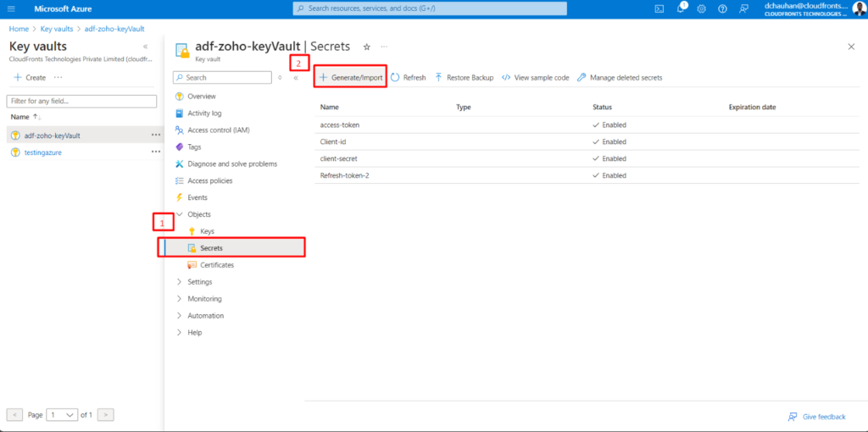Open the user account avatar
Viewport: 868px width, 432px height.
click(860, 8)
